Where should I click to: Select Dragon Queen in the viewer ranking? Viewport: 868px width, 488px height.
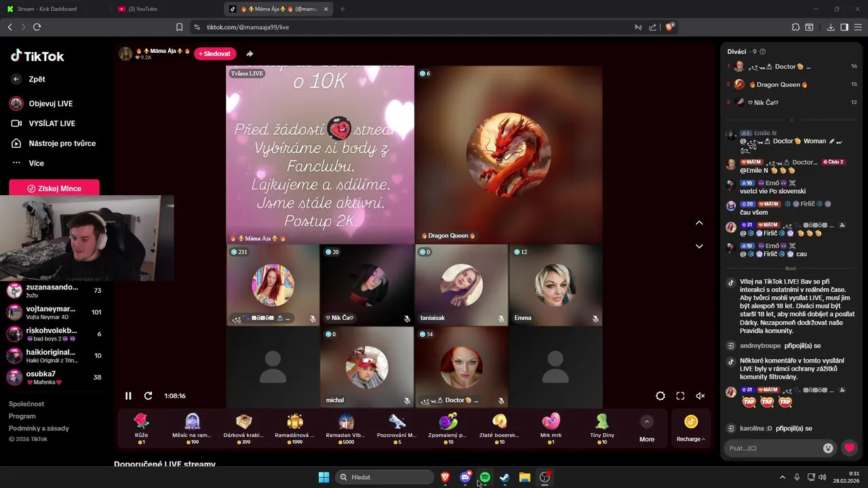tap(792, 85)
